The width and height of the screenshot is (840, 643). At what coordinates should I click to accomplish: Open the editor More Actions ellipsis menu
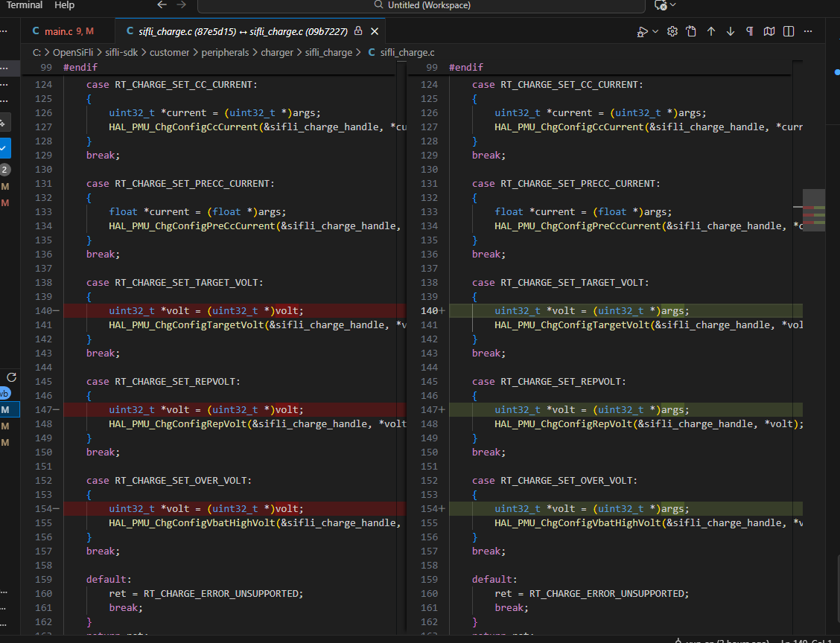click(809, 31)
